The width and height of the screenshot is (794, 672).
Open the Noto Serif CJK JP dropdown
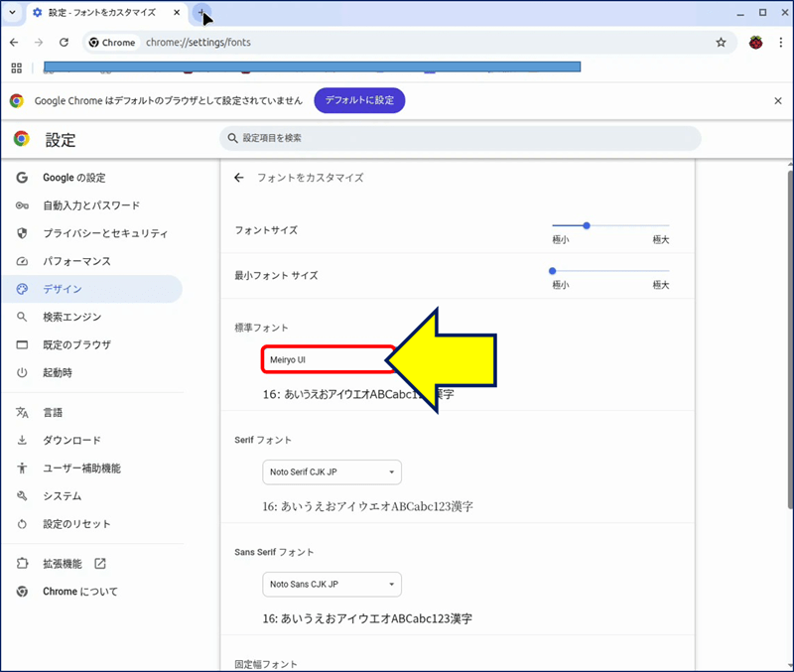pyautogui.click(x=332, y=471)
